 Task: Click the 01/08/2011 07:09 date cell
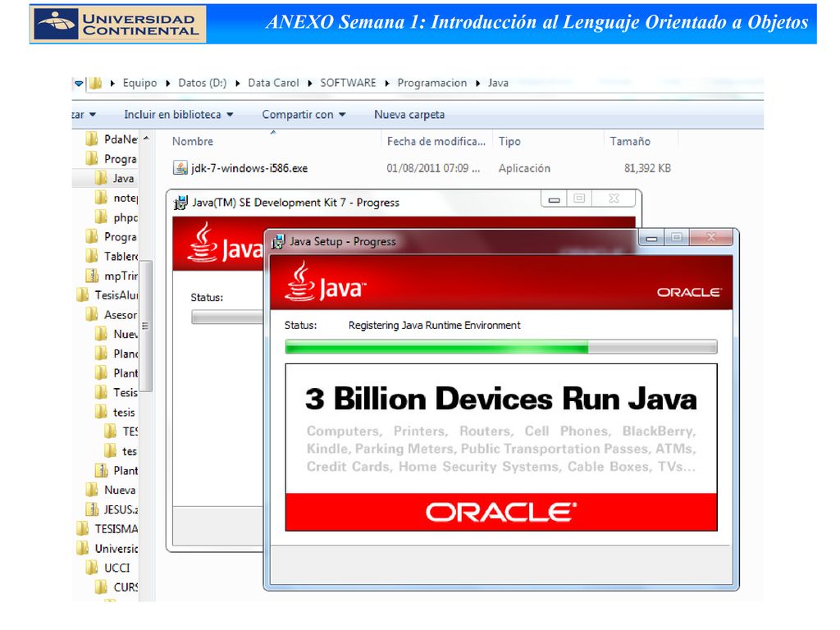point(433,168)
